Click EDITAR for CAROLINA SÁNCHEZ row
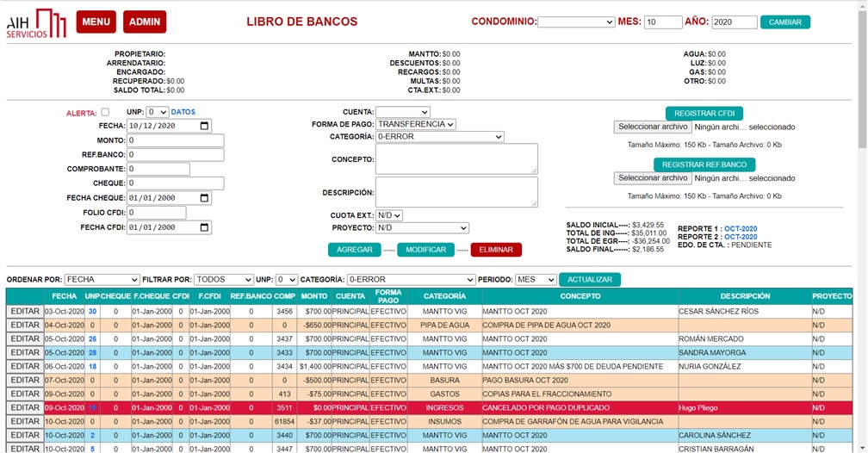868x453 pixels. 25,435
